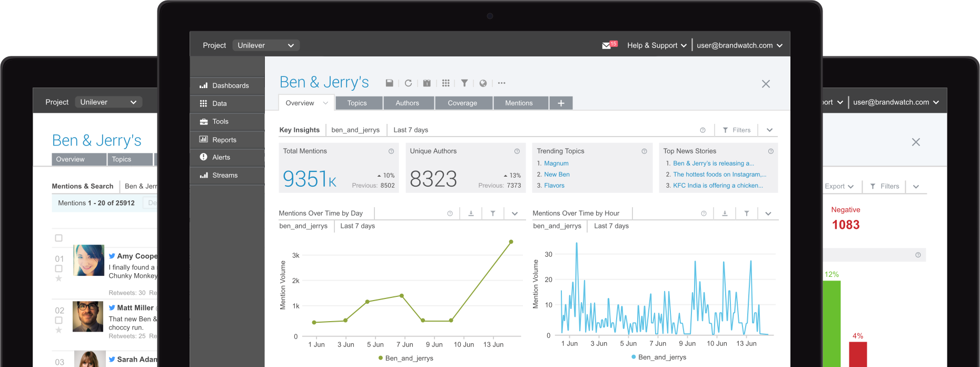The width and height of the screenshot is (980, 367).
Task: Expand the Mentions Over Time by Hour chevron
Action: pos(768,214)
